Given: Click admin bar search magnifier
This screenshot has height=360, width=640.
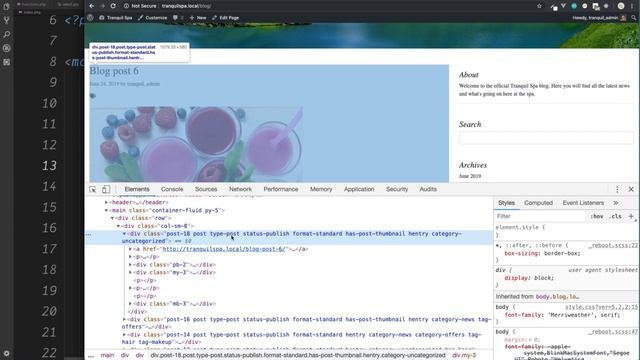Looking at the screenshot, I should click(x=634, y=18).
